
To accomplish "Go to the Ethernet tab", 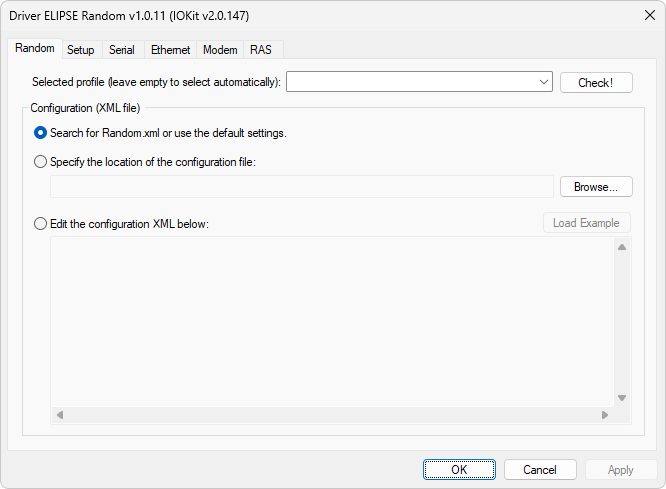I will [169, 50].
